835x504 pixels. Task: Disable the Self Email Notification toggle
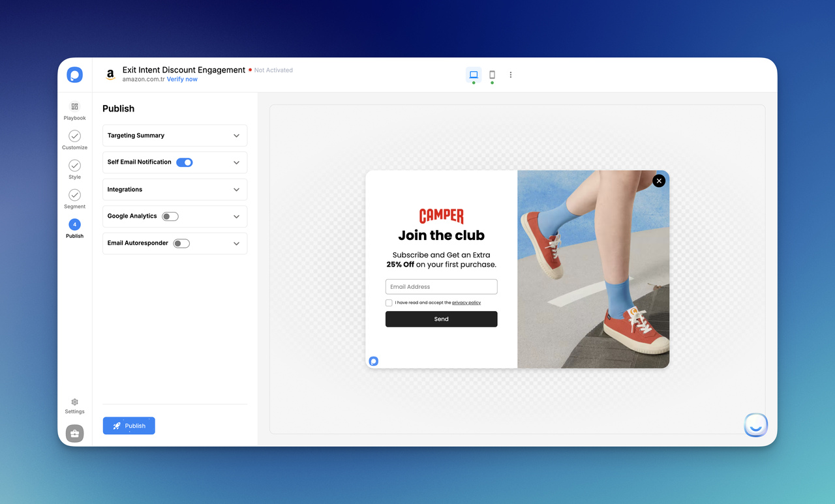point(184,162)
